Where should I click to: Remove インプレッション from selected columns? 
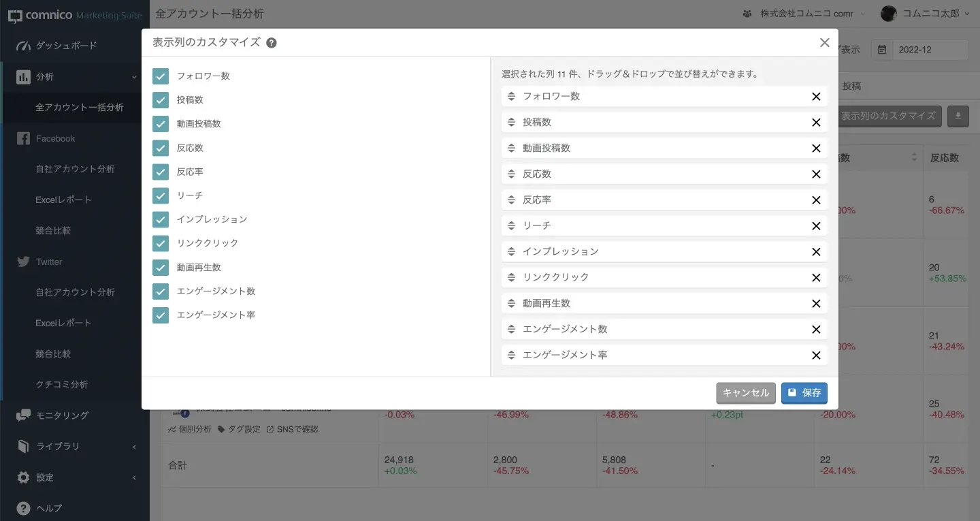816,252
